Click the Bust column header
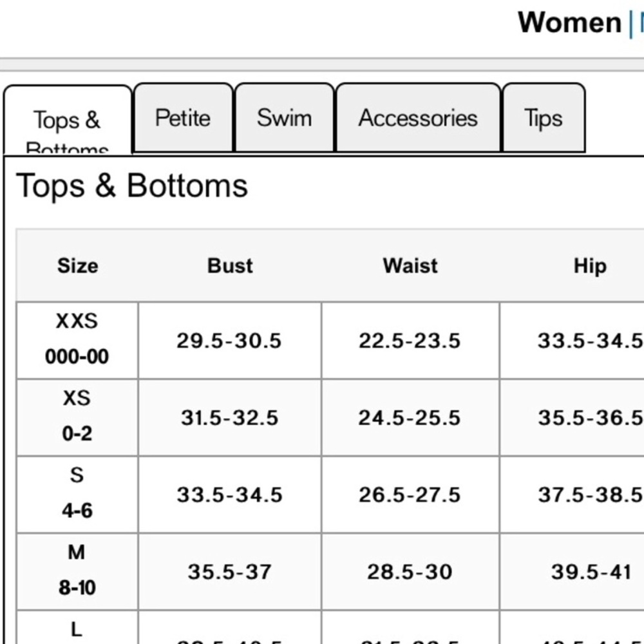644x644 pixels. tap(230, 265)
